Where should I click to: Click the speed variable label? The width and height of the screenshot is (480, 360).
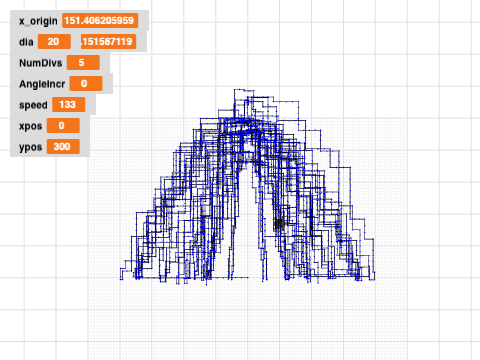point(33,105)
